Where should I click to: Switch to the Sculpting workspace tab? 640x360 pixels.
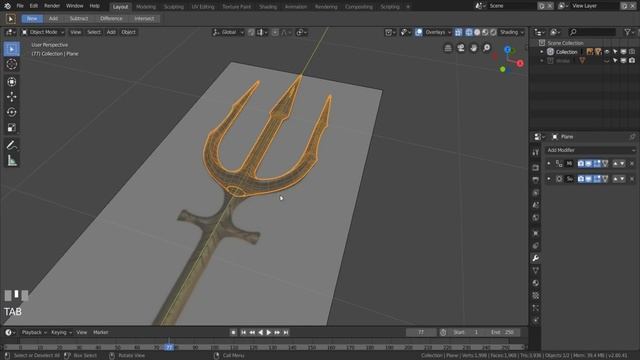click(x=173, y=7)
